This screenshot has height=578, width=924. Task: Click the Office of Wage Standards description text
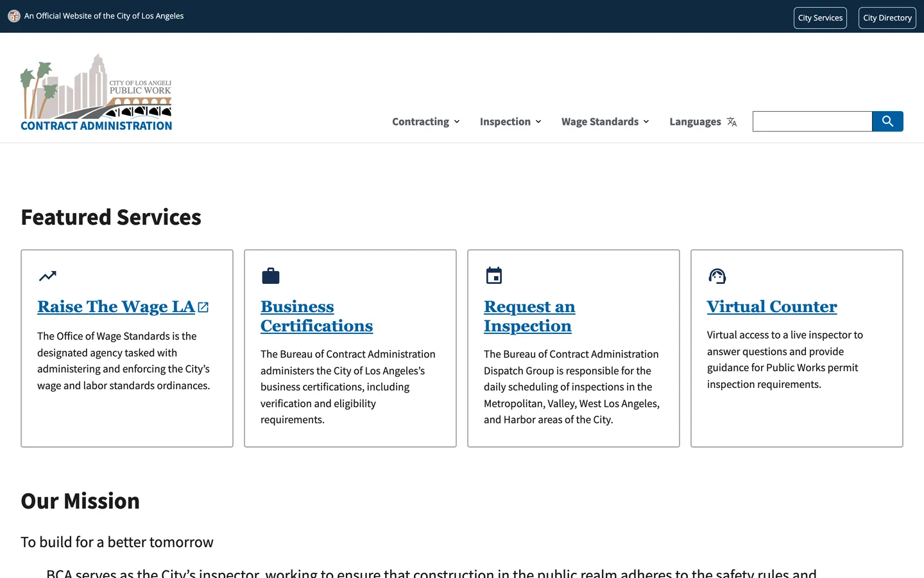124,361
